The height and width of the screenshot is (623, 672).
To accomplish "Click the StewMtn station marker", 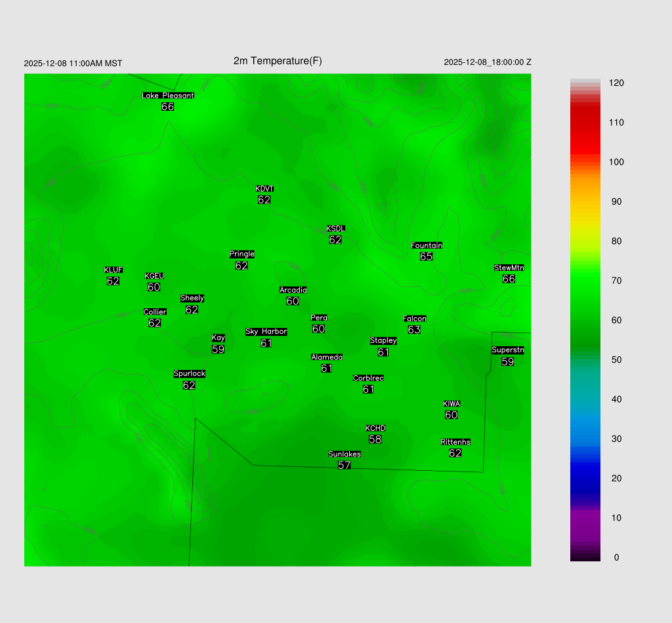I will coord(509,279).
